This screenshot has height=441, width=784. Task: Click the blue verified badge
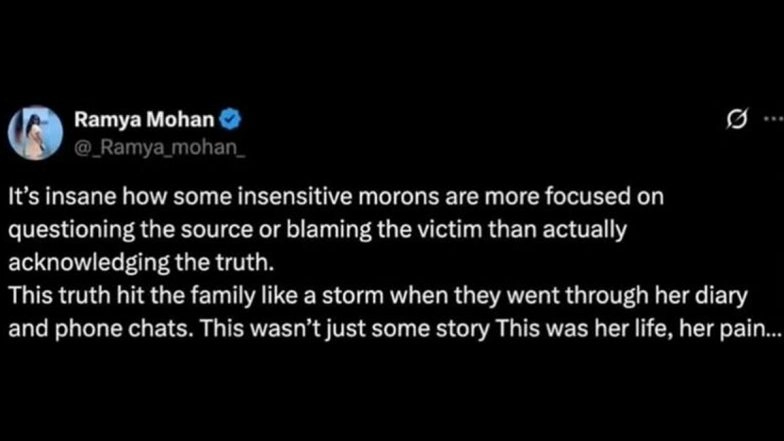point(230,122)
